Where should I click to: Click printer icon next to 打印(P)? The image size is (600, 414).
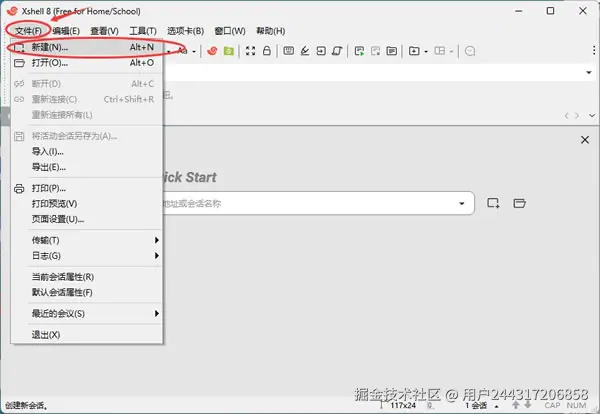(19, 188)
